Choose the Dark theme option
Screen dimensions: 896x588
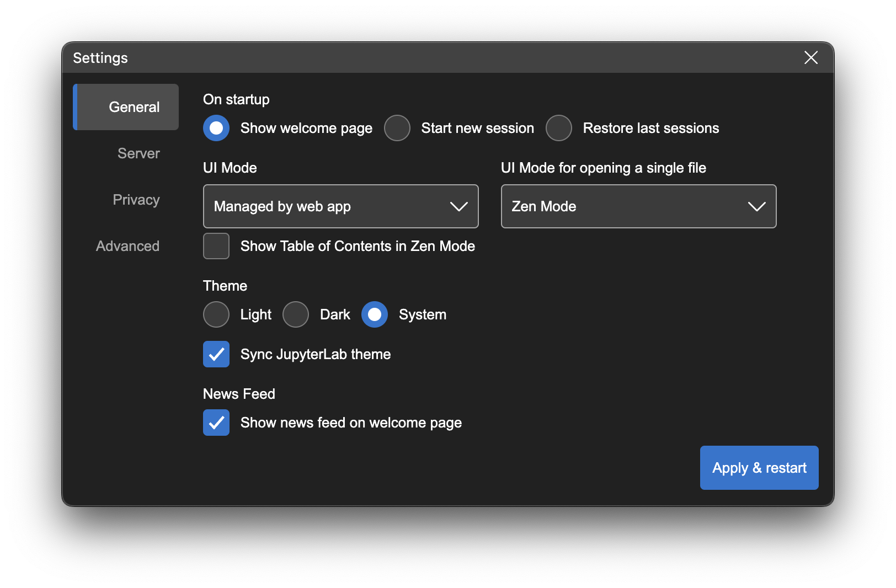[x=296, y=314]
